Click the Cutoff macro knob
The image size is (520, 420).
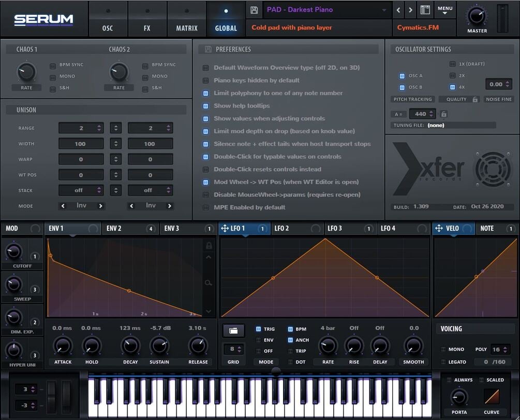pos(13,251)
